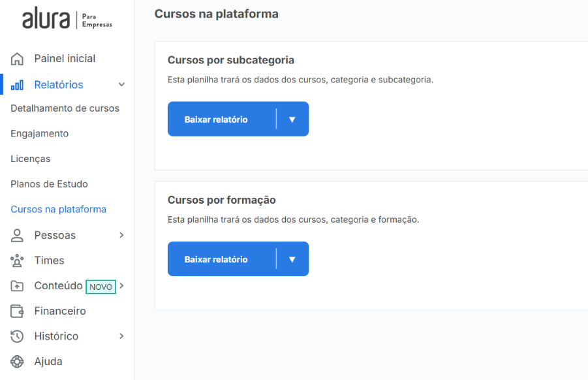Expand the Pessoas submenu arrow
The height and width of the screenshot is (380, 588).
121,235
